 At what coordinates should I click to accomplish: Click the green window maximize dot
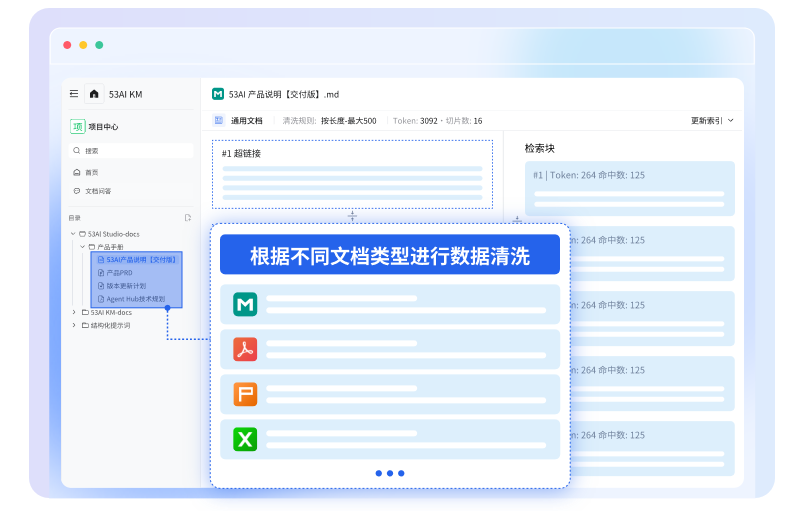coord(99,45)
